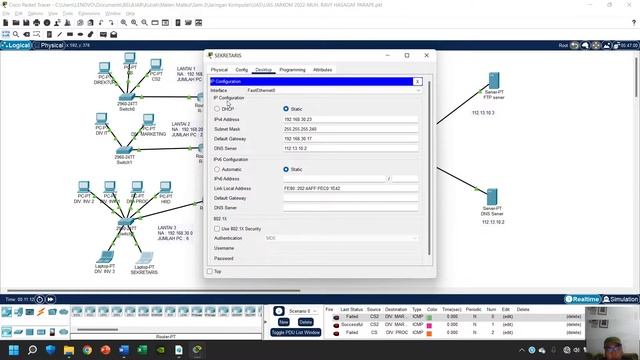Click the New scenario button
This screenshot has height=360, width=640.
point(284,322)
